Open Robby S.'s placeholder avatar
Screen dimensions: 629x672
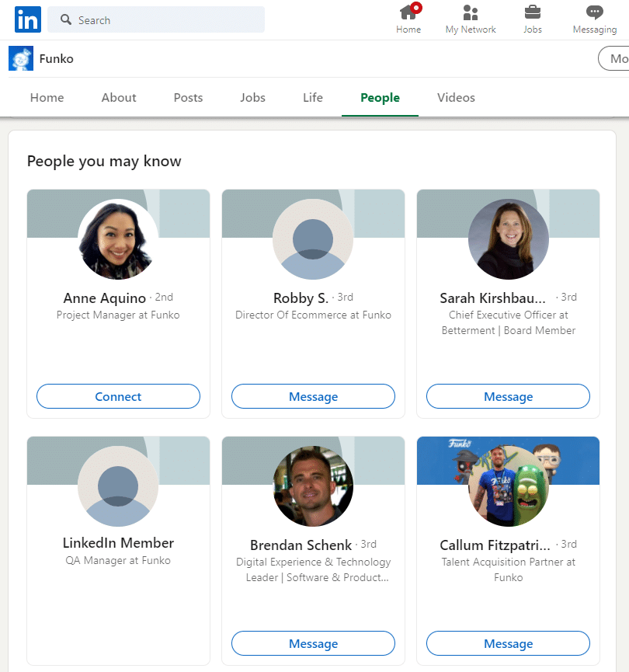(313, 239)
